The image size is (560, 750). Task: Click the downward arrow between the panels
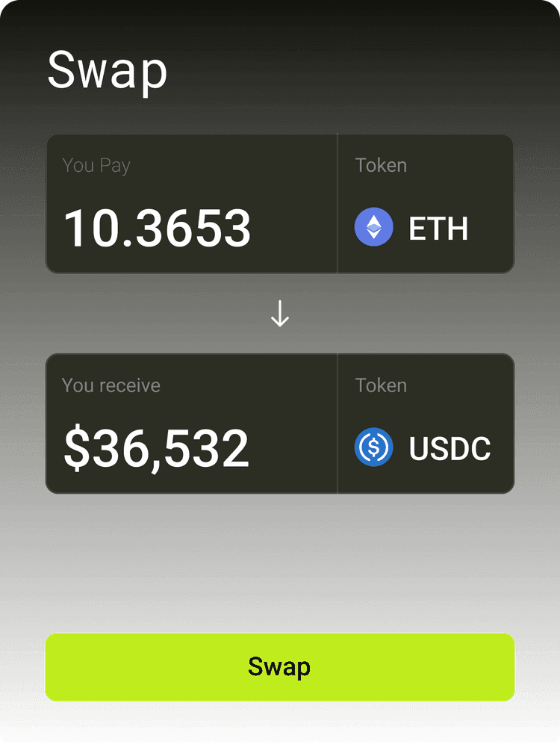pos(280,314)
